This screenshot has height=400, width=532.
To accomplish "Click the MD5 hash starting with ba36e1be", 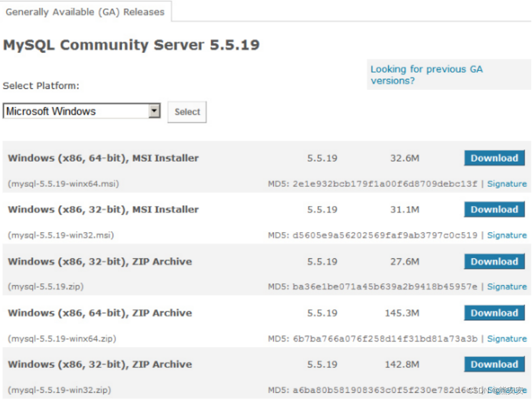I will (x=385, y=287).
